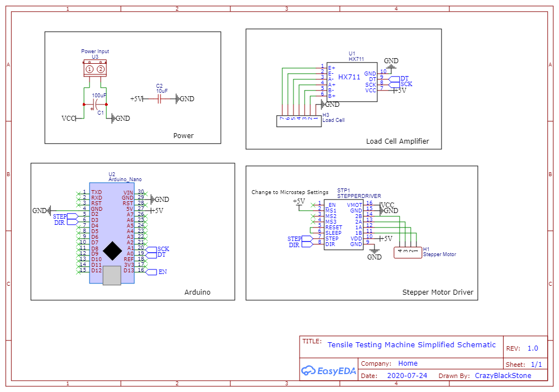Click the 'Power Input' label above U3
559x392 pixels.
click(x=95, y=51)
